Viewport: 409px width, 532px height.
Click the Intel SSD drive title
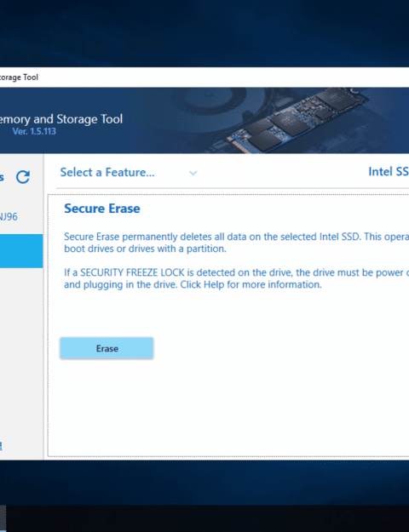click(389, 172)
